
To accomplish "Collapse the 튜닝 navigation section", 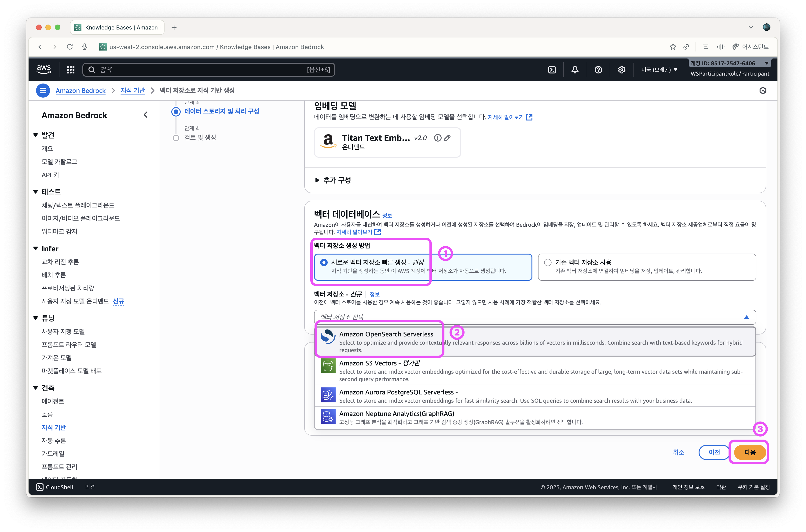I will (35, 318).
